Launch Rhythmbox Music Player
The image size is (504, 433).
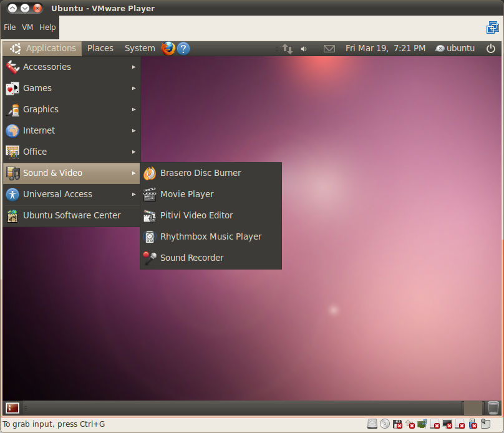pyautogui.click(x=210, y=236)
